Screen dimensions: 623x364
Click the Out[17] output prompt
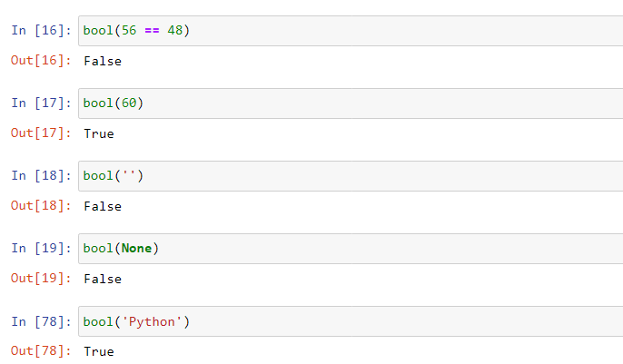pos(41,133)
